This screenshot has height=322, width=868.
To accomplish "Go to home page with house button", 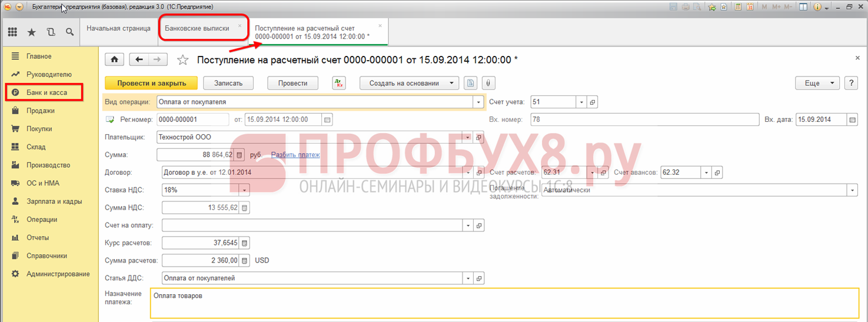I will click(x=114, y=59).
